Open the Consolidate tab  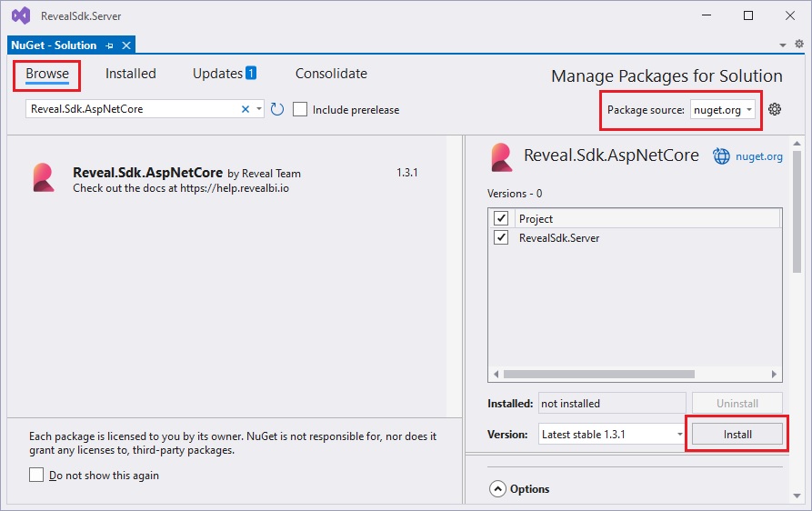331,74
